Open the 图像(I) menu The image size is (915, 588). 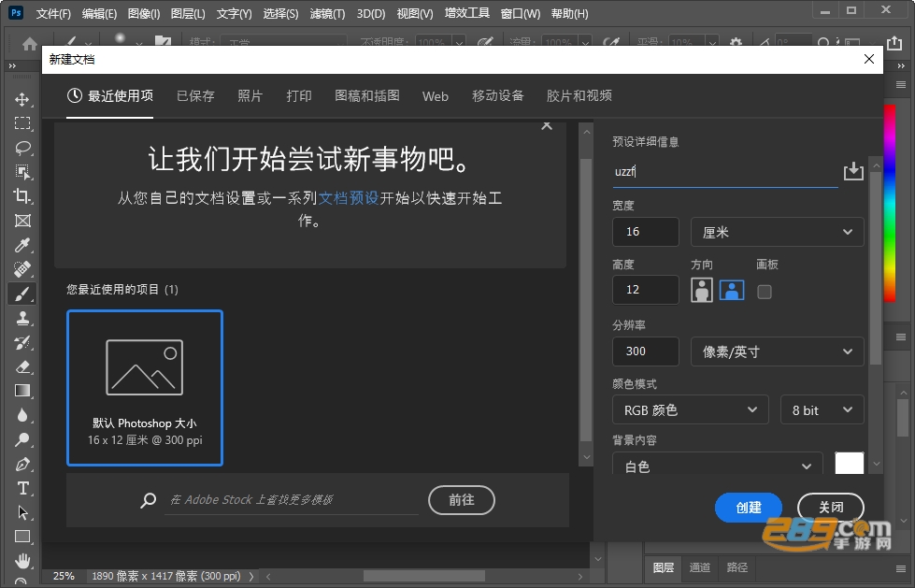[x=144, y=13]
